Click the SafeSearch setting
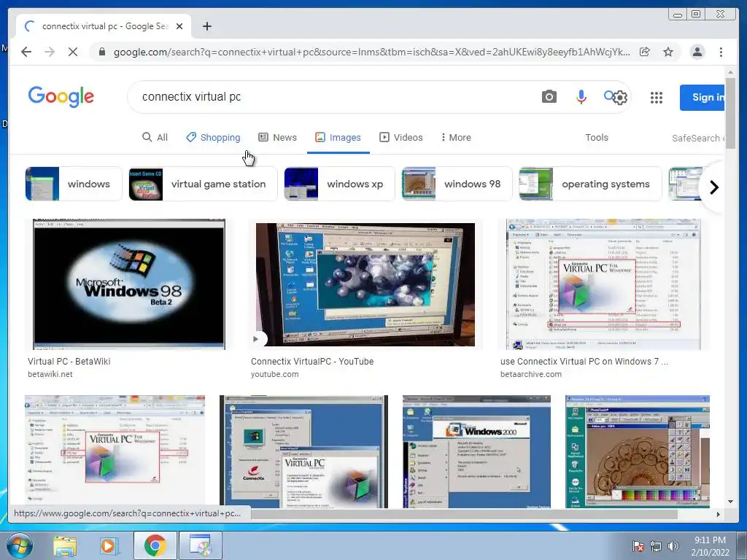Viewport: 747px width, 560px height. pyautogui.click(x=698, y=138)
